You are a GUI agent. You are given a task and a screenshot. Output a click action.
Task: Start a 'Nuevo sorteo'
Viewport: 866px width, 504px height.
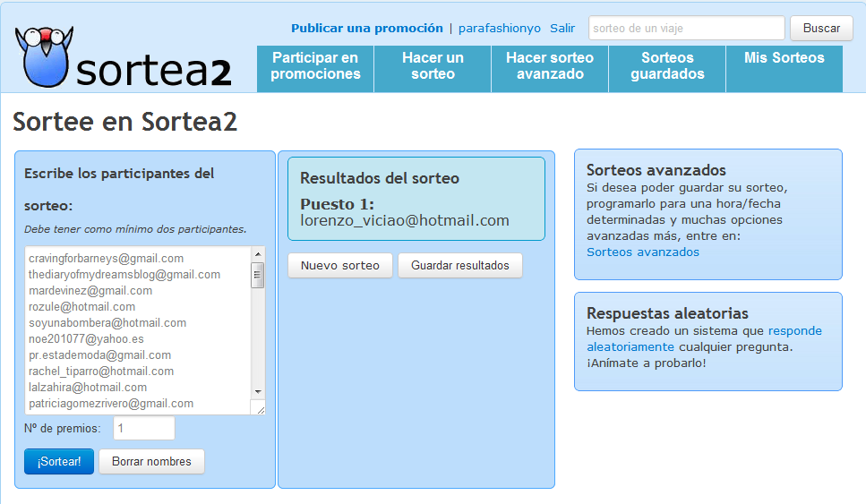coord(339,266)
